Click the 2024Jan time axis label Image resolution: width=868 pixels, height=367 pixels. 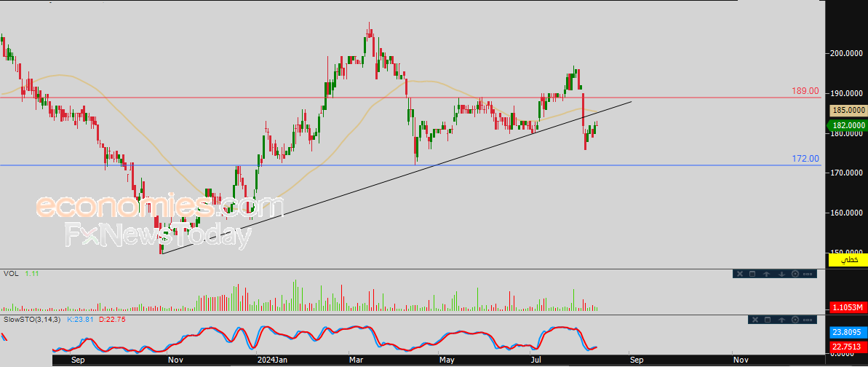point(272,360)
